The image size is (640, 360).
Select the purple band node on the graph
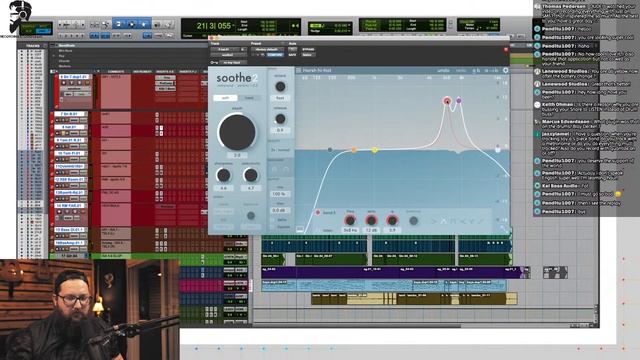click(459, 100)
